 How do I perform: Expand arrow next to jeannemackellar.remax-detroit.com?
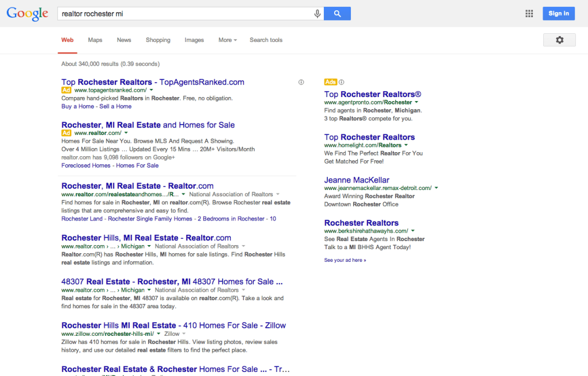coord(436,188)
